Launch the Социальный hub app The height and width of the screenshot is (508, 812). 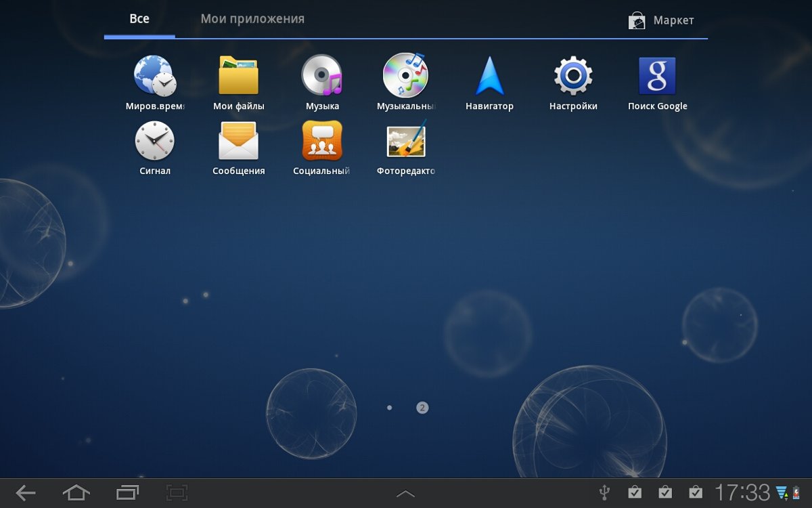point(322,142)
